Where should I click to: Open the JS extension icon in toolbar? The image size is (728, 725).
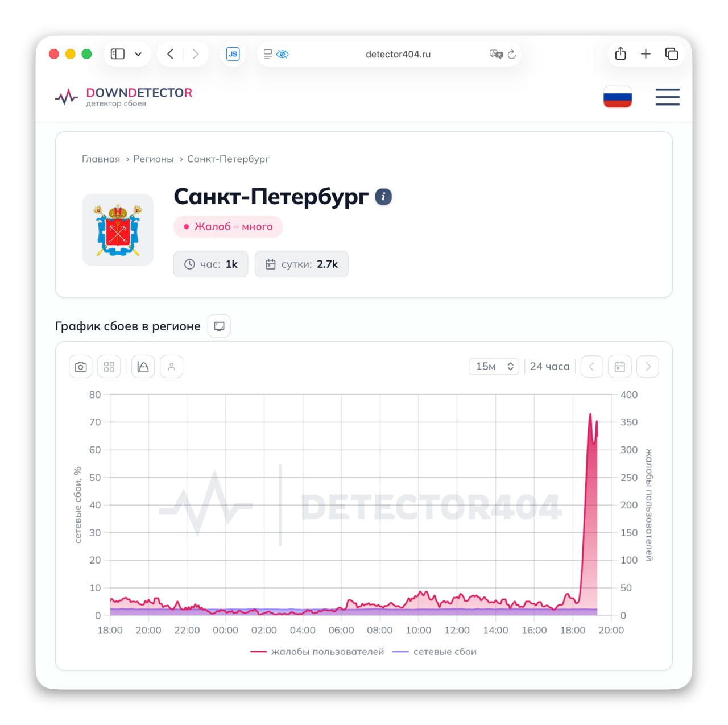pos(233,54)
